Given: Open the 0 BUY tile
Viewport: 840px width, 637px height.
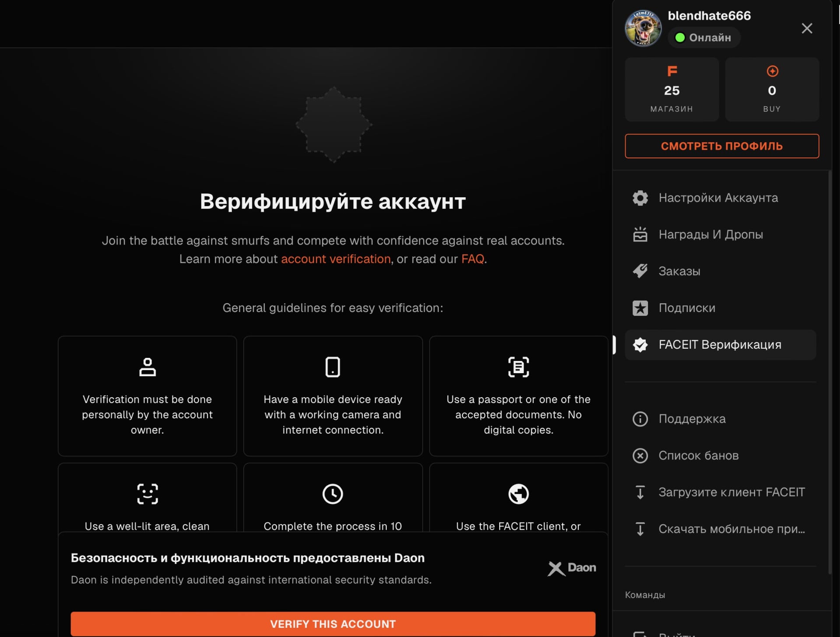Looking at the screenshot, I should click(772, 89).
